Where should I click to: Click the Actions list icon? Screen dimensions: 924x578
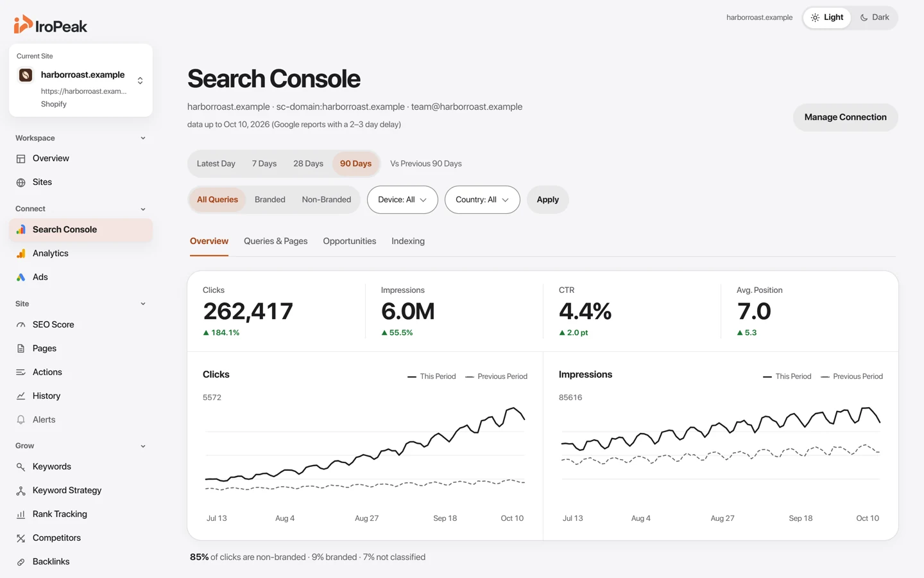[21, 372]
